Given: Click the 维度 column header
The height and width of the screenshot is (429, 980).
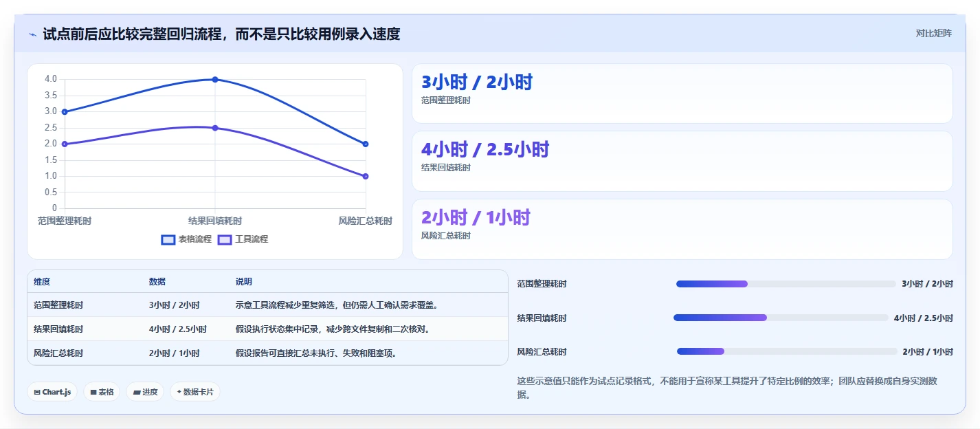Looking at the screenshot, I should (42, 282).
